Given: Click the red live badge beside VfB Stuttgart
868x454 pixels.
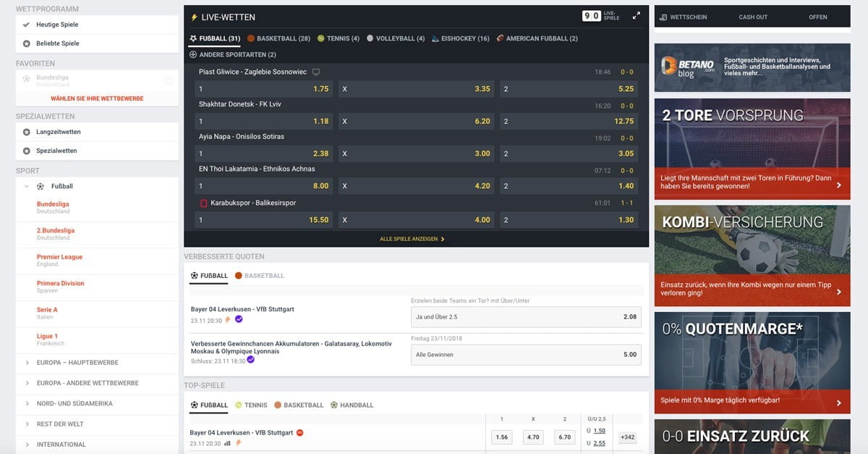Looking at the screenshot, I should coord(300,432).
